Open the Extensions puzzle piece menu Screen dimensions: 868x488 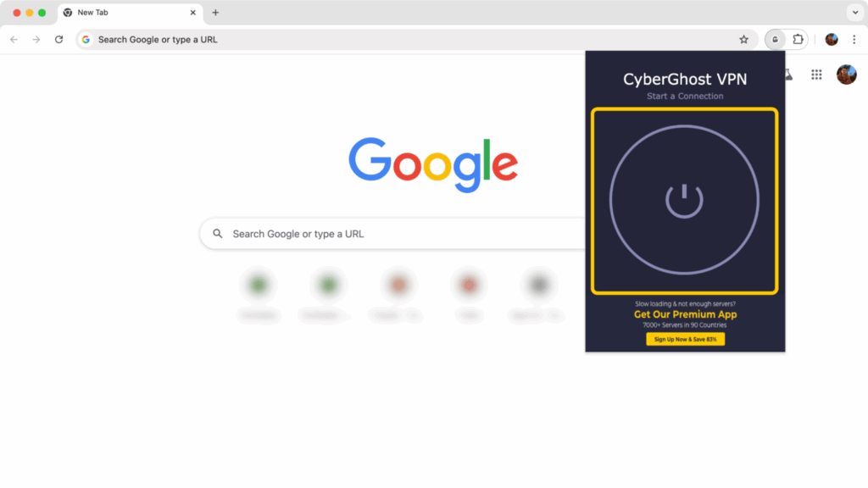(x=798, y=39)
